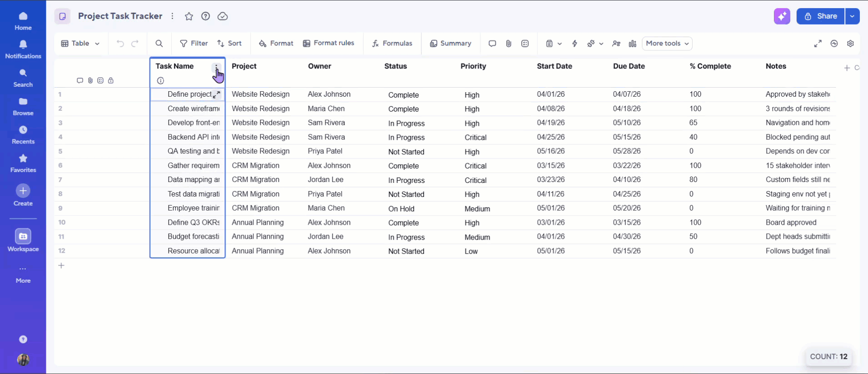Open the Summary panel
The height and width of the screenshot is (374, 868).
pos(451,44)
